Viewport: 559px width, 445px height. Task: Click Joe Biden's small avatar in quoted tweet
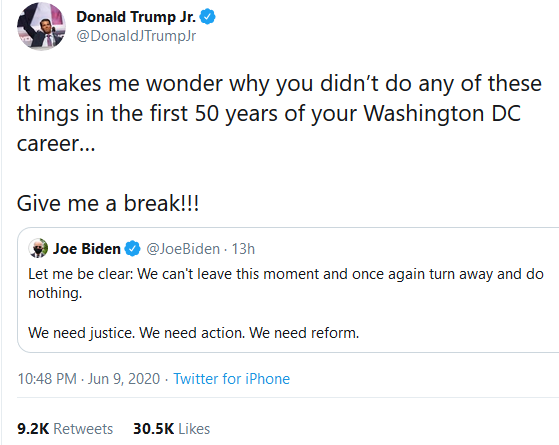pos(38,248)
